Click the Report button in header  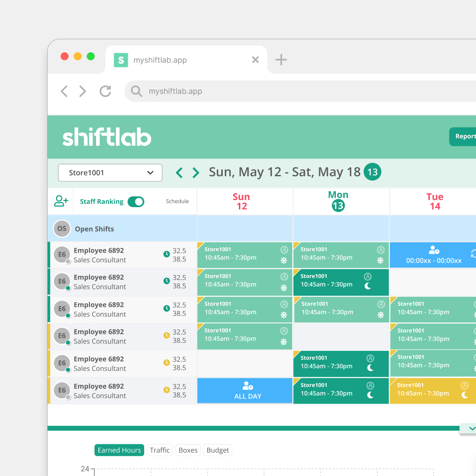click(464, 137)
